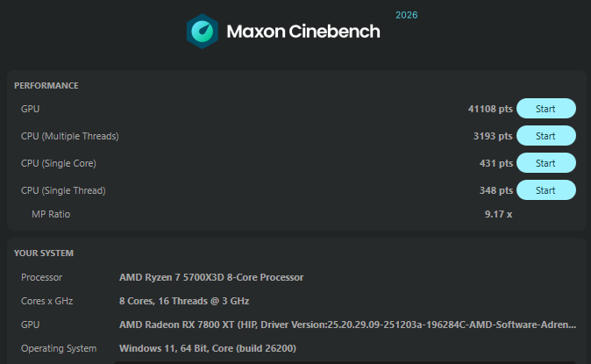Select the 431 pts single core score

click(x=495, y=163)
